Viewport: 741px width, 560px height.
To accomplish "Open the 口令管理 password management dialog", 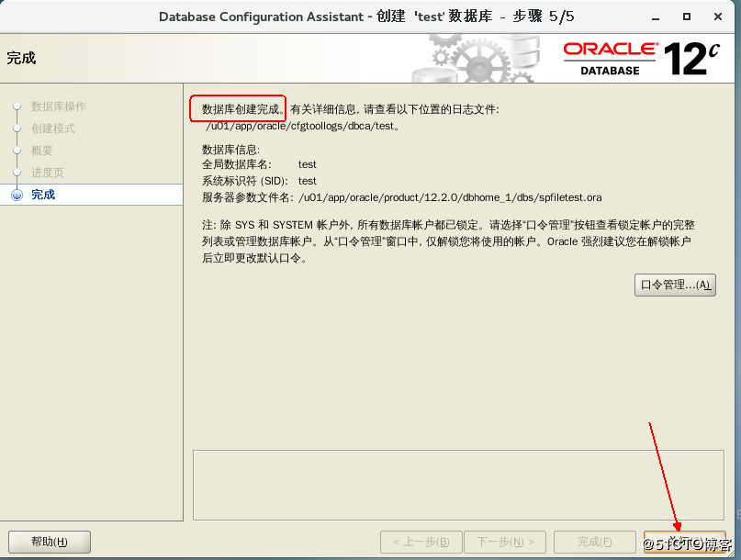I will pos(675,285).
